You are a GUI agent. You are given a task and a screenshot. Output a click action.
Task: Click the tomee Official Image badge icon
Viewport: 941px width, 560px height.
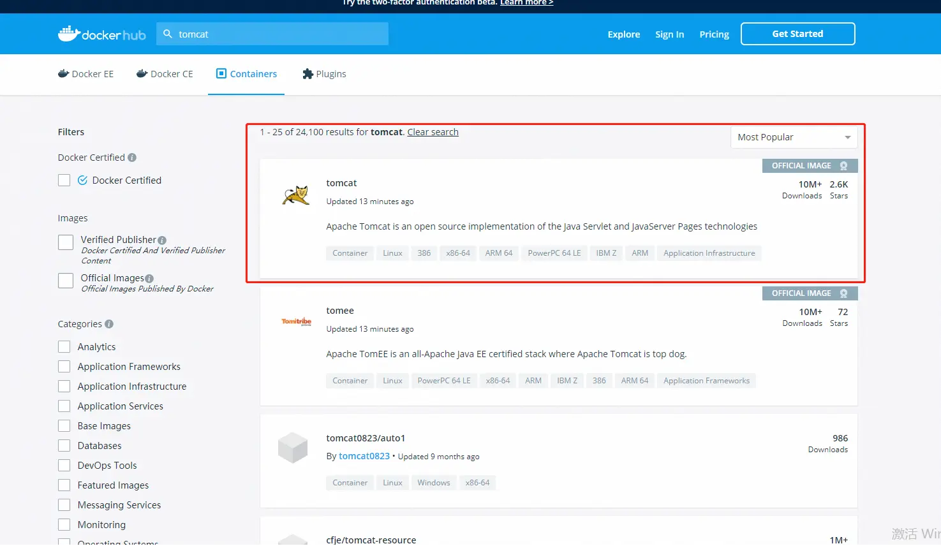click(843, 293)
